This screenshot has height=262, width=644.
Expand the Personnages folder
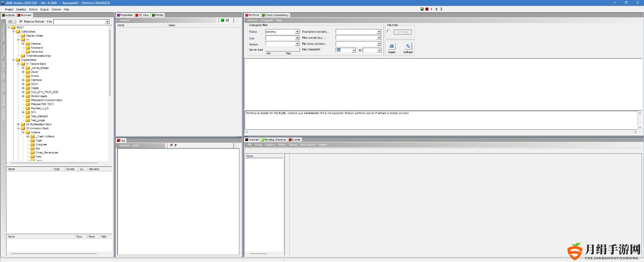(x=23, y=96)
